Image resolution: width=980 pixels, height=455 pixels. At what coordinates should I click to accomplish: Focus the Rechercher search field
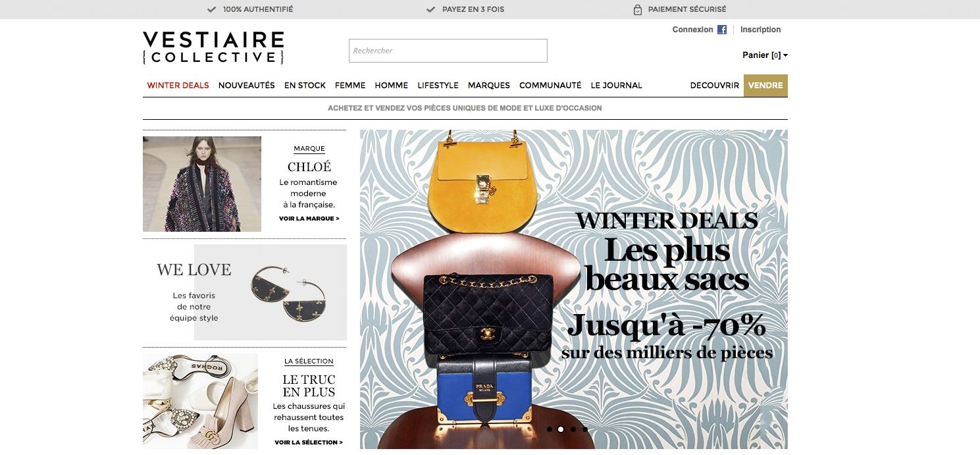click(448, 51)
